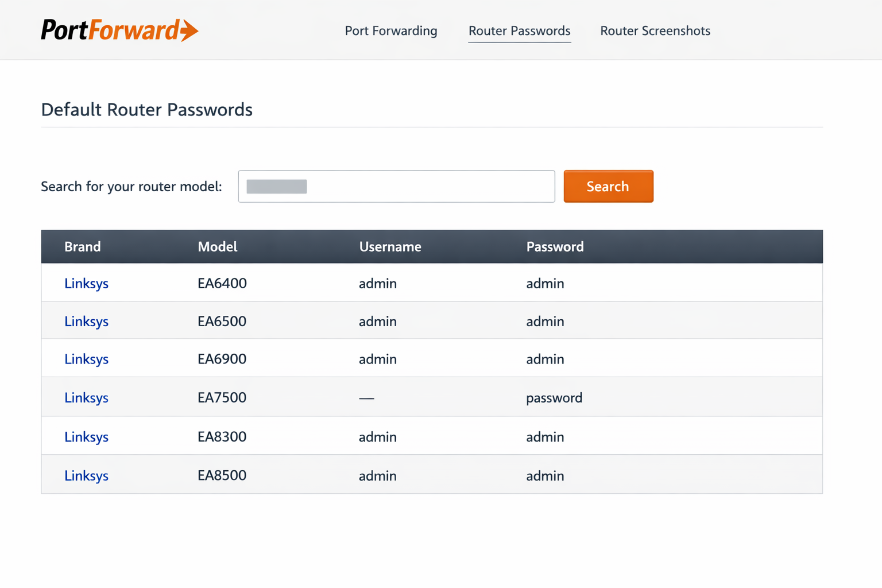Select the EA7500 model cell
The image size is (882, 588).
(x=222, y=397)
